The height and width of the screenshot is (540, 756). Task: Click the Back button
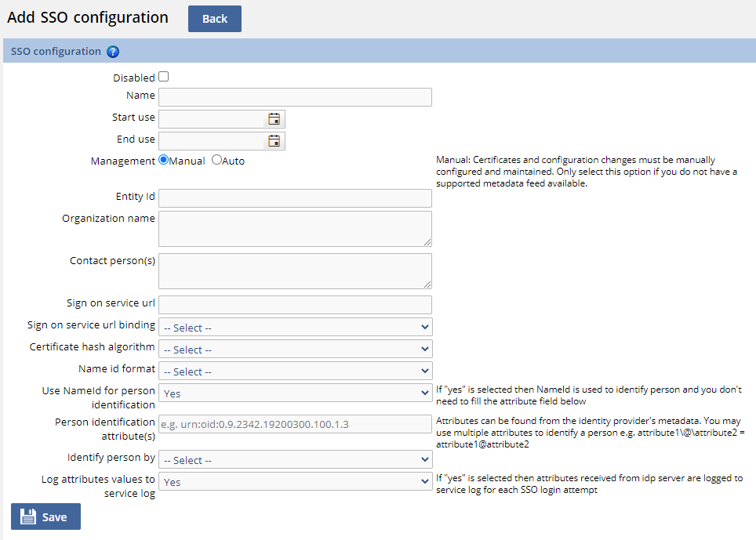[214, 18]
